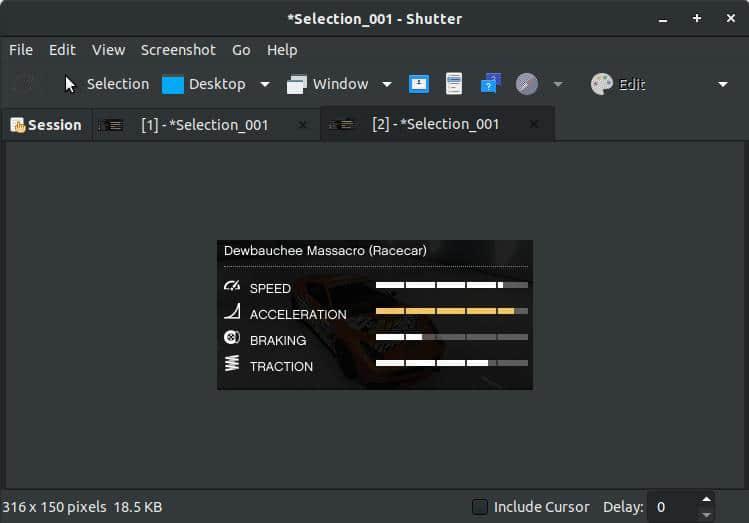Open the Screenshot menu
This screenshot has width=749, height=523.
click(178, 50)
